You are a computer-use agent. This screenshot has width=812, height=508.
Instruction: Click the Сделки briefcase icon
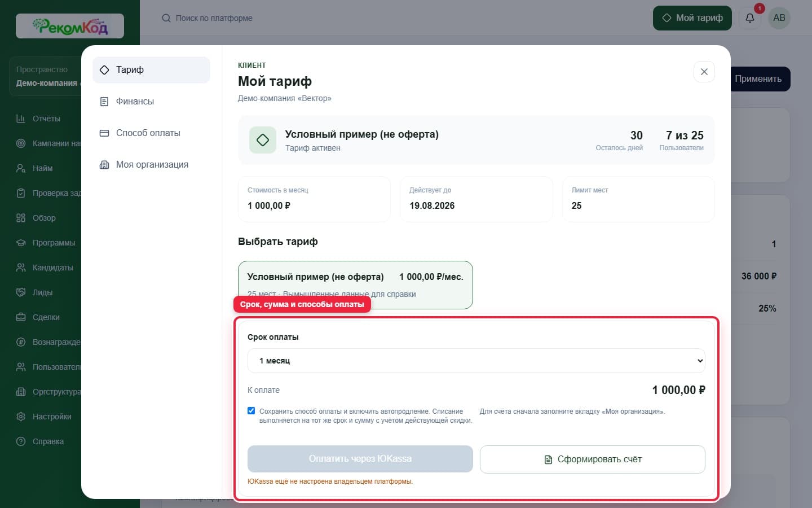tap(21, 317)
